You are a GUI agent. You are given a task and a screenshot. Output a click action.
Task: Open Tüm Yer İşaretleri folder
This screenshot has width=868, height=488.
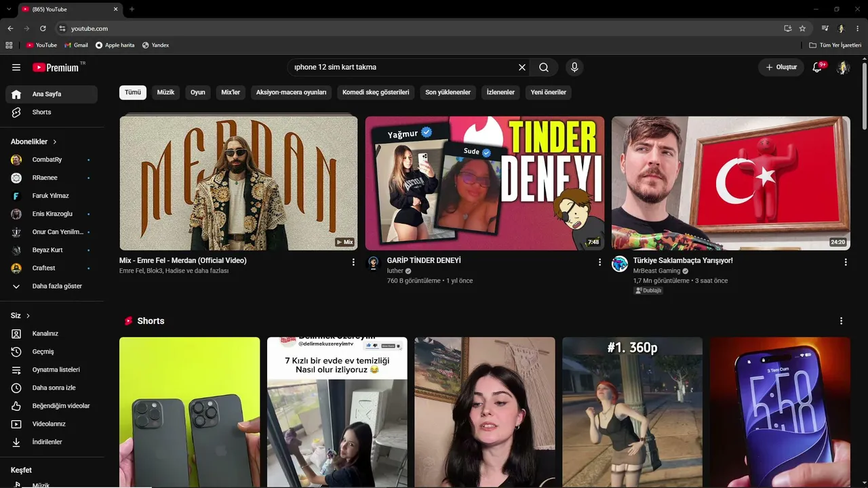pos(835,45)
